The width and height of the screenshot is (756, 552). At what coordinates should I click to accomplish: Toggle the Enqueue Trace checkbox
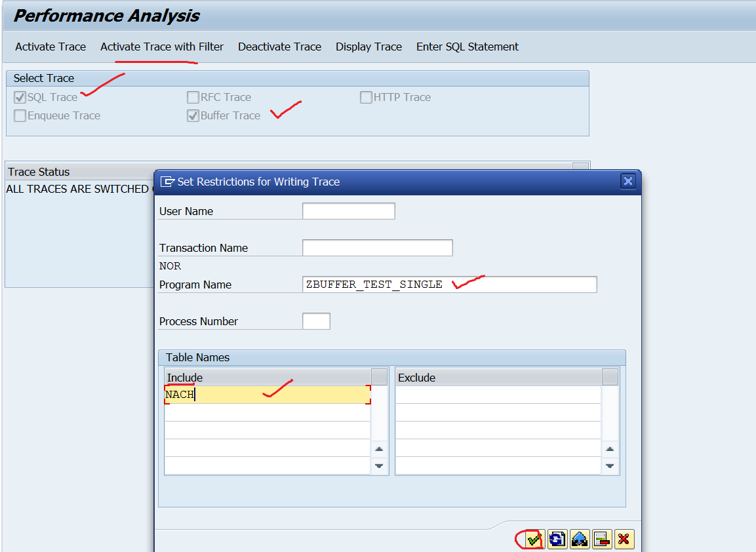click(20, 115)
